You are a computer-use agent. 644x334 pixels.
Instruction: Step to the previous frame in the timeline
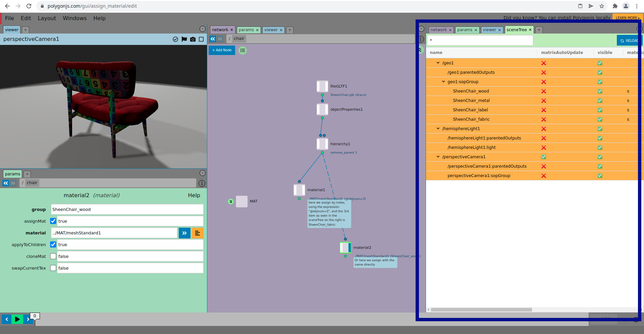pos(6,319)
